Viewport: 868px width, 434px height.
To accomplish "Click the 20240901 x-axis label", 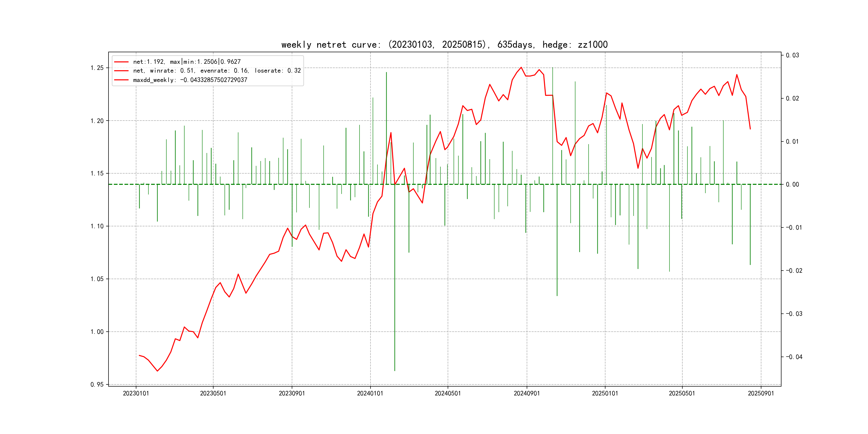I will [526, 393].
